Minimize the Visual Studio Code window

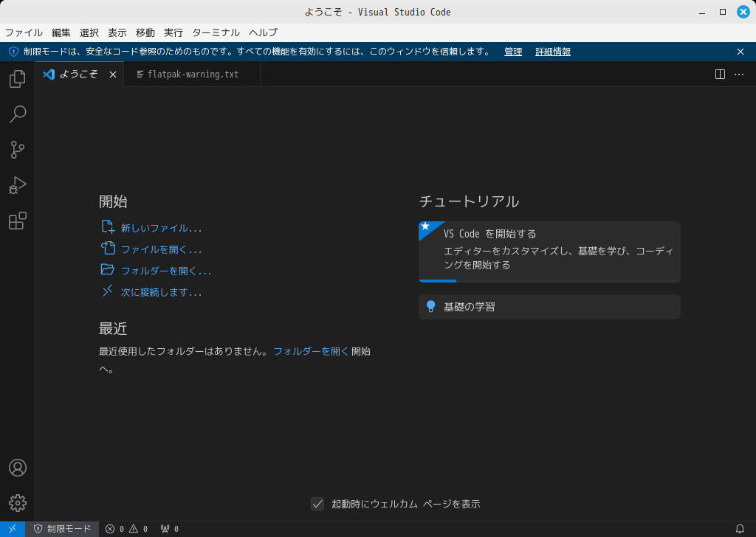[x=702, y=12]
